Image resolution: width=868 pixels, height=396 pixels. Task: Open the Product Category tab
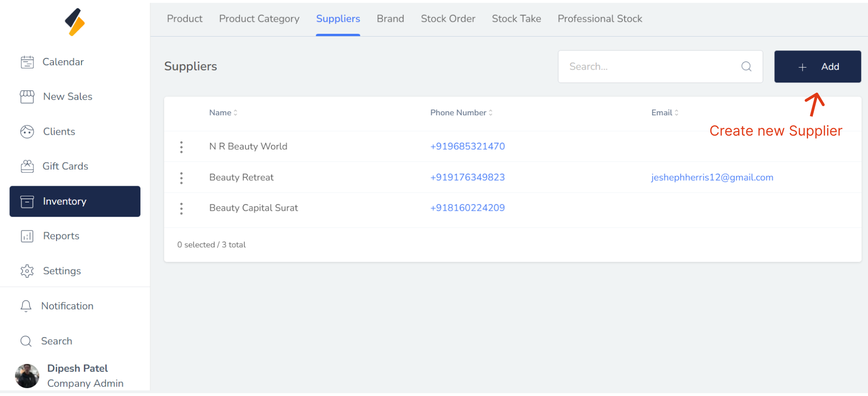[259, 19]
